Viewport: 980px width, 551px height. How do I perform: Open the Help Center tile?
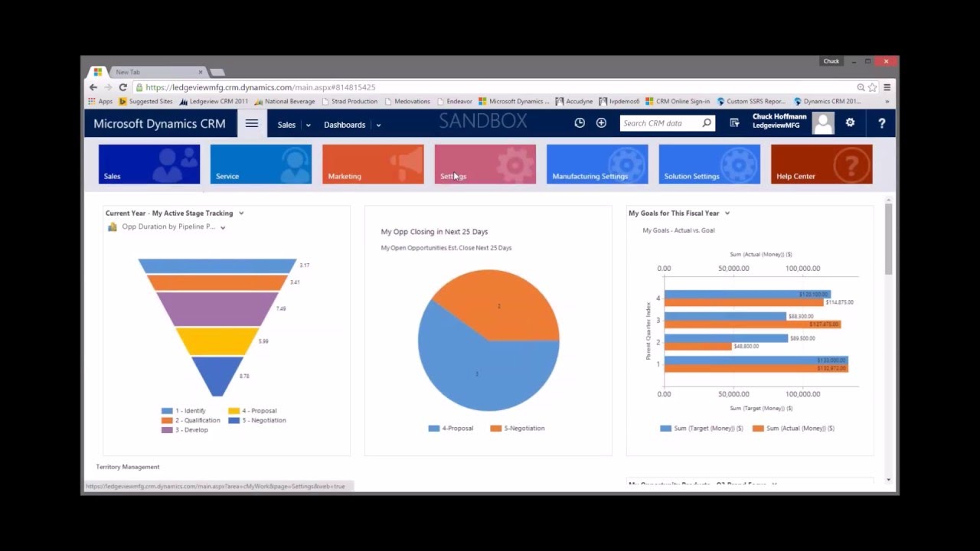click(822, 164)
